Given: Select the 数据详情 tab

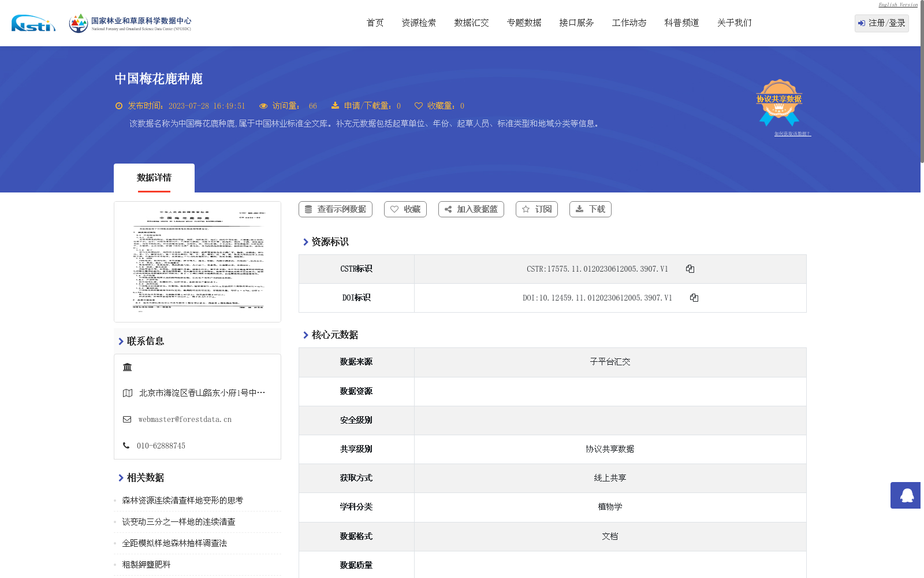Looking at the screenshot, I should pos(154,177).
